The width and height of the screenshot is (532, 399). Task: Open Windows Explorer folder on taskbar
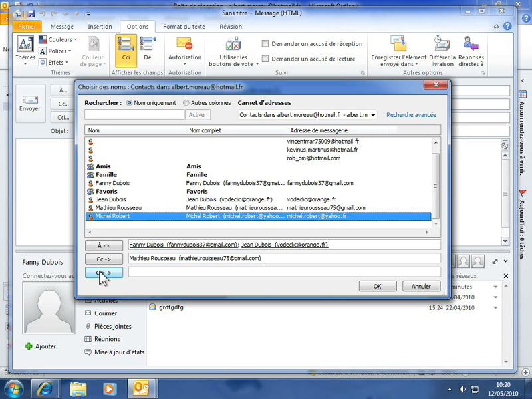(78, 389)
